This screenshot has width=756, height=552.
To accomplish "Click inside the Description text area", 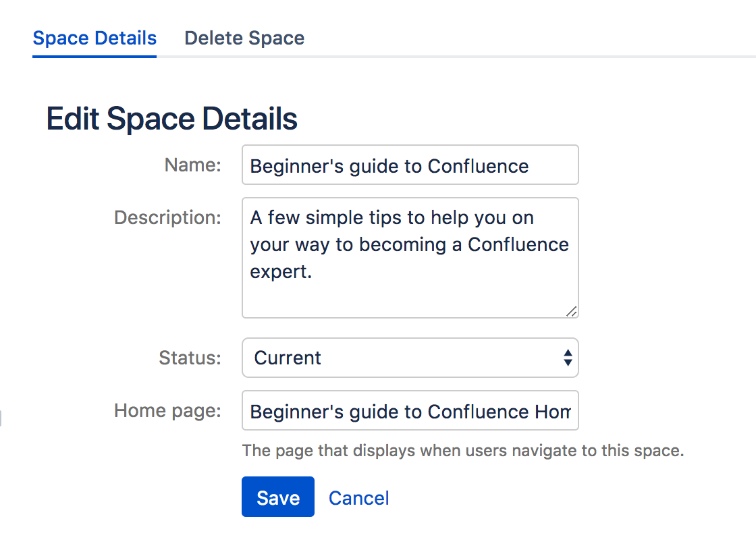I will click(x=410, y=257).
